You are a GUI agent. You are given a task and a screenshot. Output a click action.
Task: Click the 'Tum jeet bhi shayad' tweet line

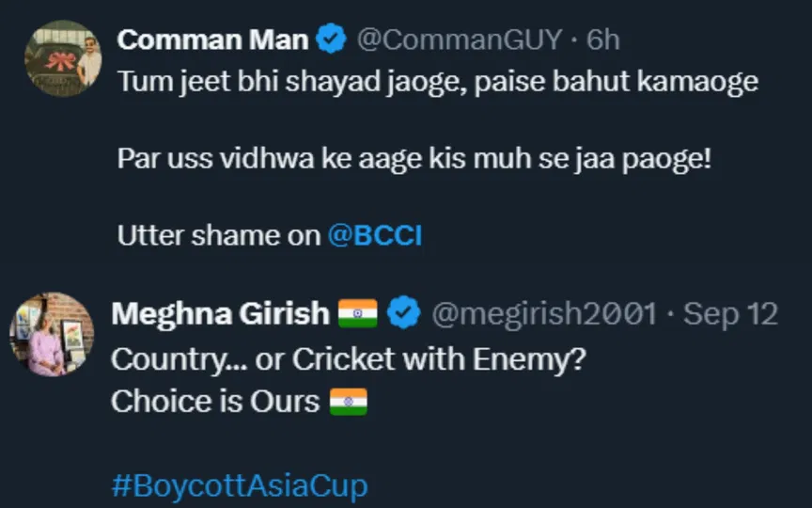[x=438, y=82]
